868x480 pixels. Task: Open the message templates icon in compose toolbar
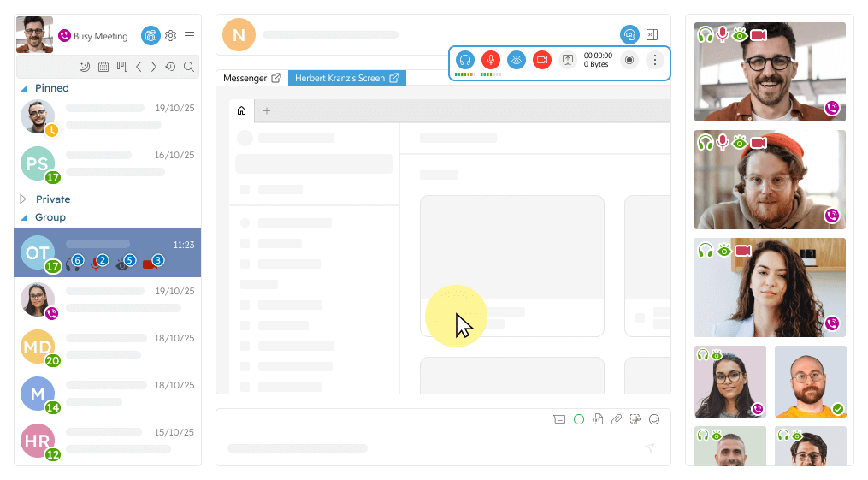pos(559,419)
